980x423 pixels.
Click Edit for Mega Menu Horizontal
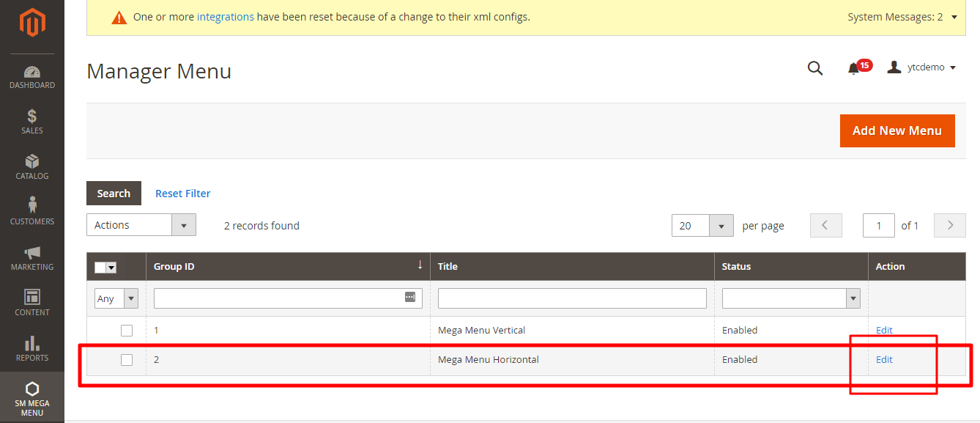click(x=884, y=360)
